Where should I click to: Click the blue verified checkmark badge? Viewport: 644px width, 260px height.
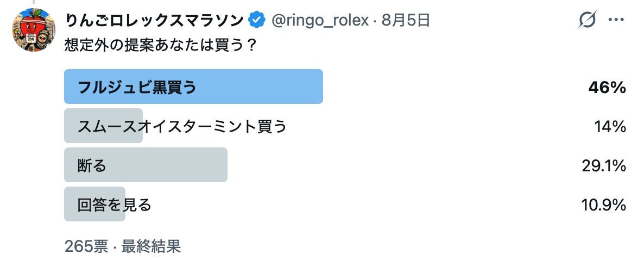click(257, 20)
